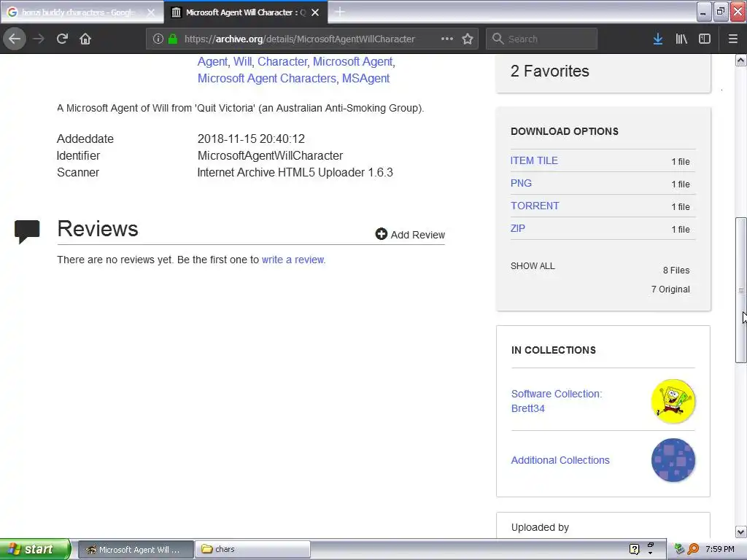This screenshot has width=747, height=560.
Task: Close the bonzi buddy characters Google tab
Action: click(151, 12)
